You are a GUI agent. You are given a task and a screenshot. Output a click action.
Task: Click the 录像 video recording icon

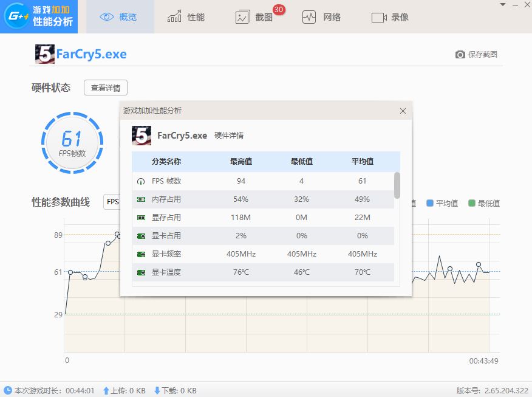[377, 17]
